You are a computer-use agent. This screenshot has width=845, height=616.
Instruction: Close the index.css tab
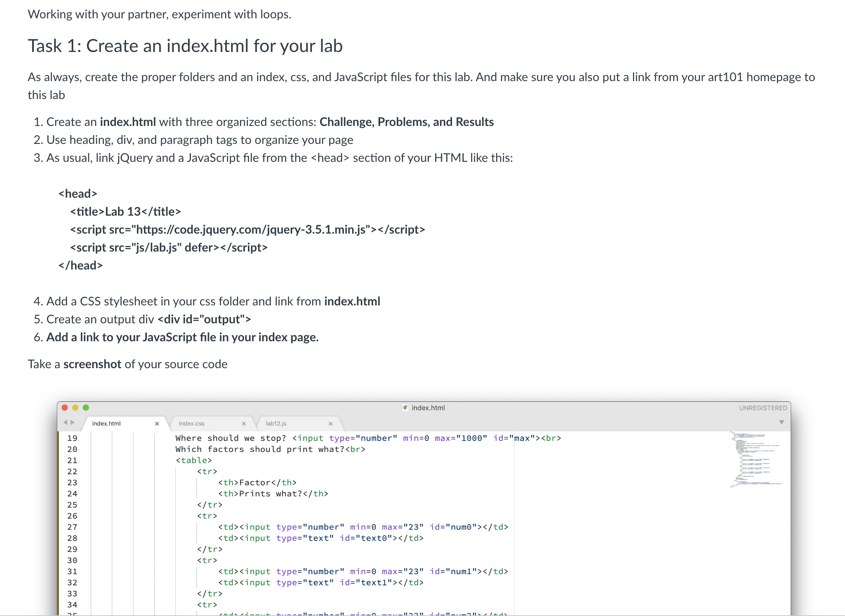[244, 423]
